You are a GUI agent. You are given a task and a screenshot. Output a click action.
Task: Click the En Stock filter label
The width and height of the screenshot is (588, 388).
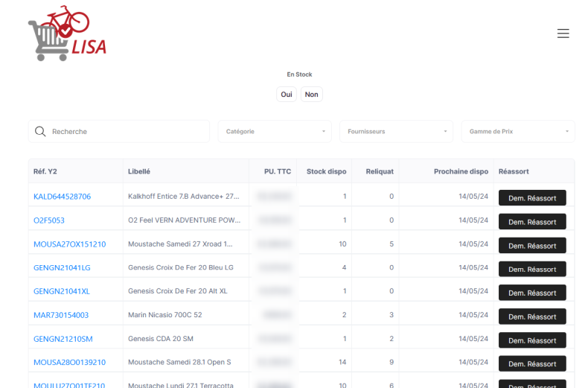[299, 74]
